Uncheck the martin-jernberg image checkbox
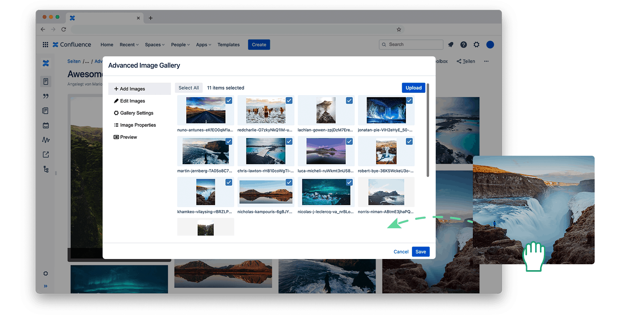The width and height of the screenshot is (644, 315). (229, 141)
